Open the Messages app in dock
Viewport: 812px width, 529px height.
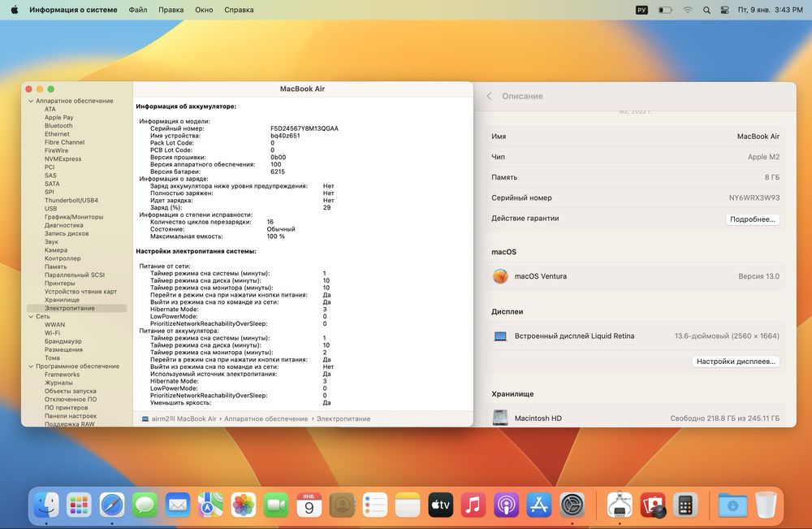pyautogui.click(x=145, y=505)
